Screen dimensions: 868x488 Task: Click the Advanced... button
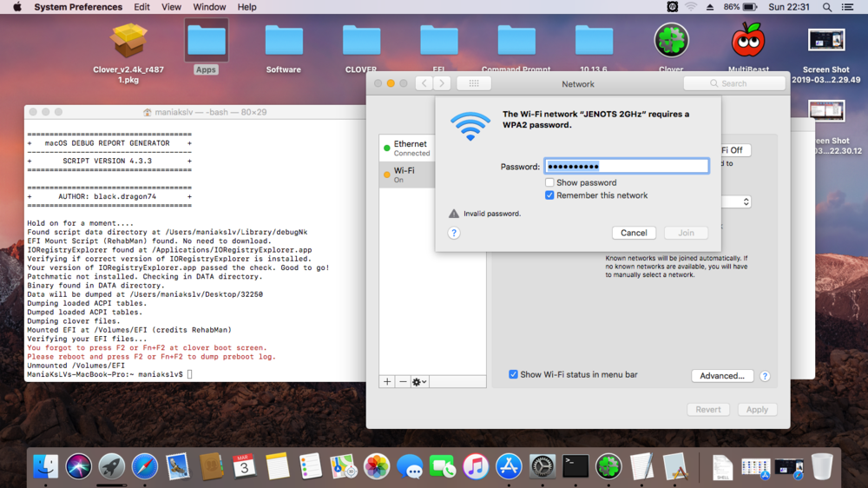pyautogui.click(x=721, y=376)
